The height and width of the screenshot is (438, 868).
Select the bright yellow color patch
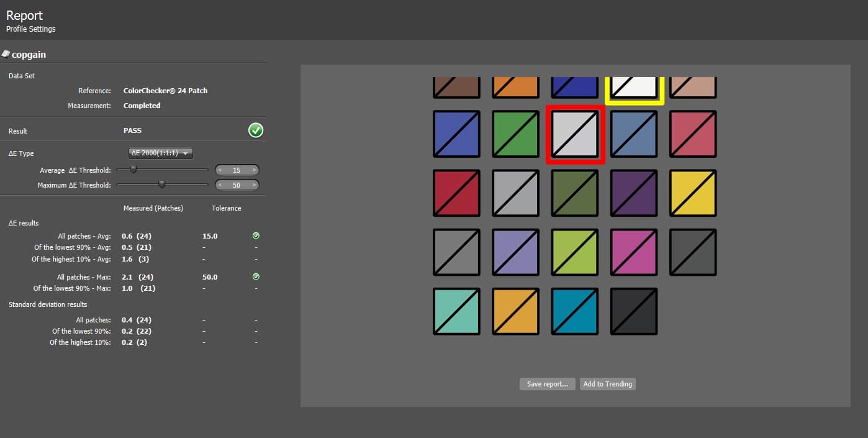pyautogui.click(x=693, y=193)
